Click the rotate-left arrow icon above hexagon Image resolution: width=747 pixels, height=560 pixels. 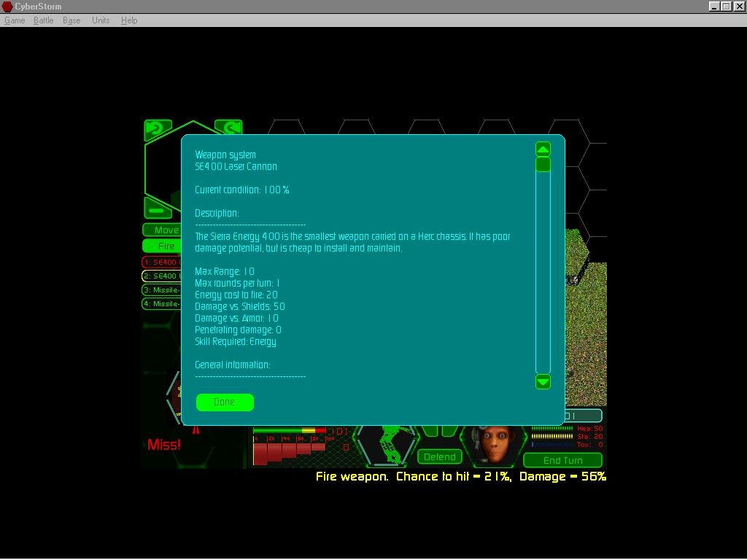point(158,130)
